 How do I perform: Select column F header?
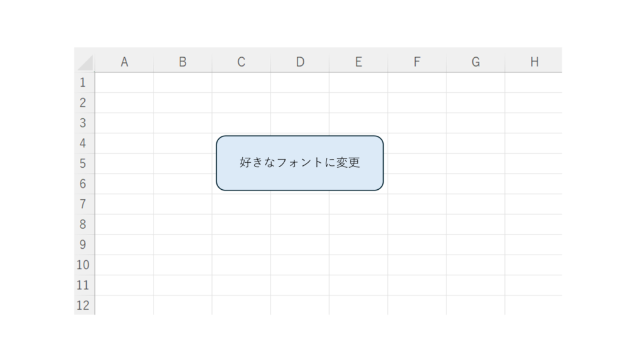click(x=417, y=62)
